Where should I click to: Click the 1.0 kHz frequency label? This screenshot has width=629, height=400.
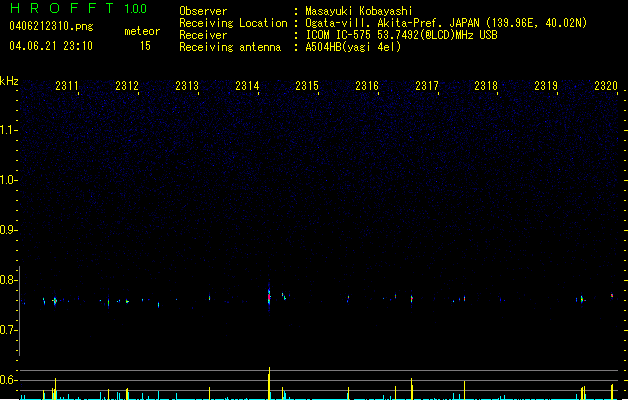click(7, 180)
